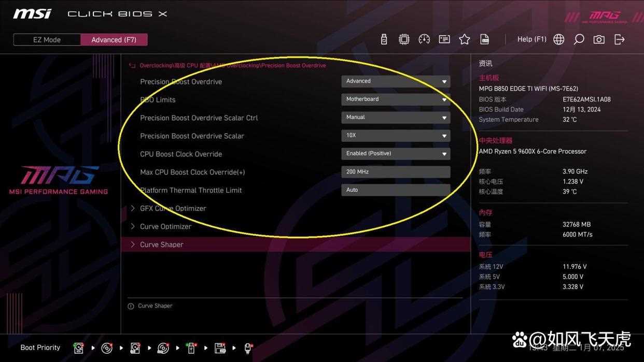644x362 pixels.
Task: Open Precision Boost Overdrive dropdown set to Advanced
Action: pyautogui.click(x=396, y=81)
